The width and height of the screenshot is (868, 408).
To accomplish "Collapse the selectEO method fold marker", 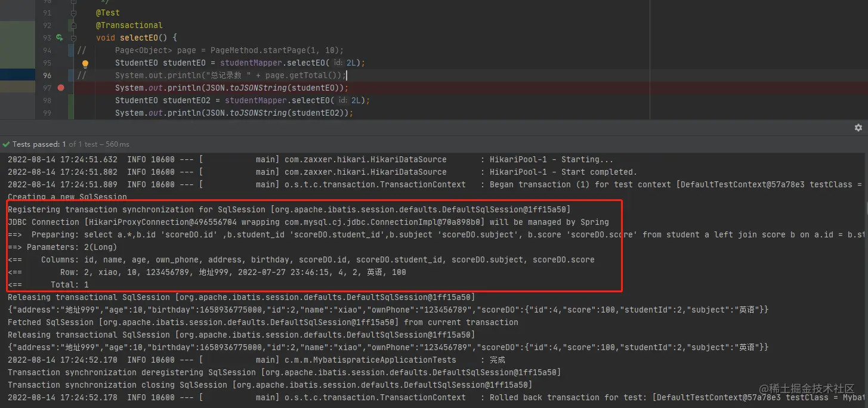I will [73, 38].
